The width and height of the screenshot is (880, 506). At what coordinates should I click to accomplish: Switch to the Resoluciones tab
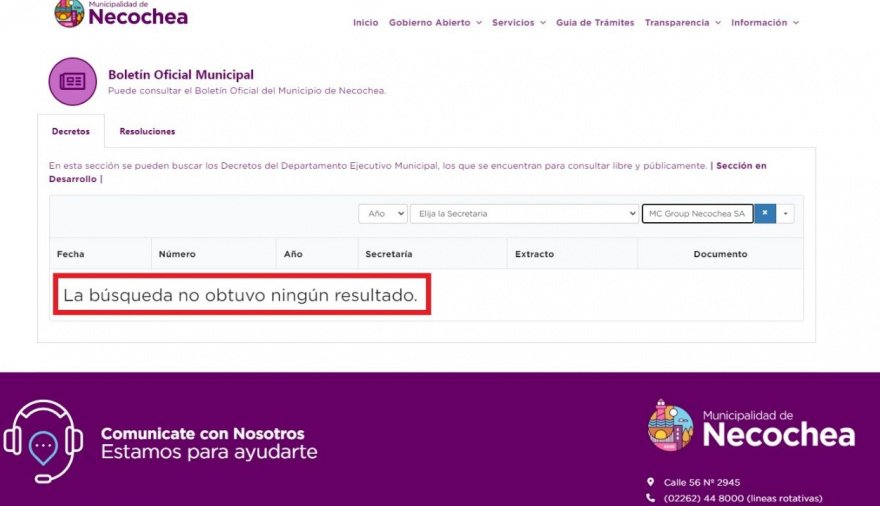click(147, 131)
